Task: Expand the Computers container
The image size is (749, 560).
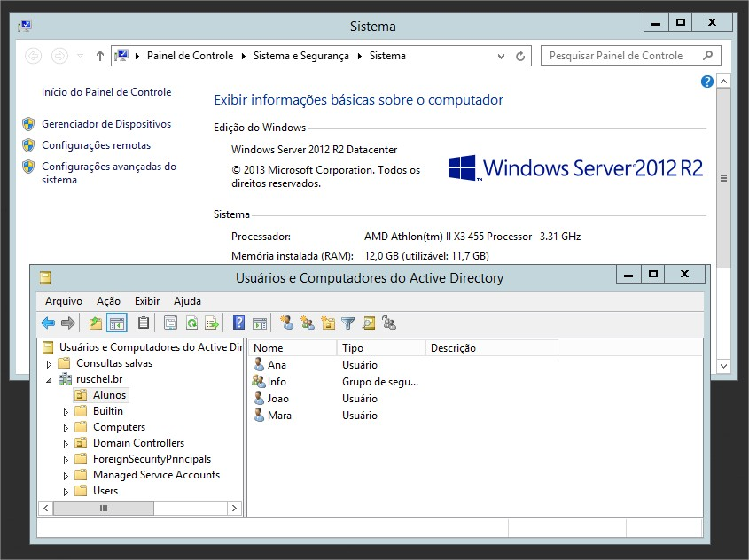Action: pos(66,428)
